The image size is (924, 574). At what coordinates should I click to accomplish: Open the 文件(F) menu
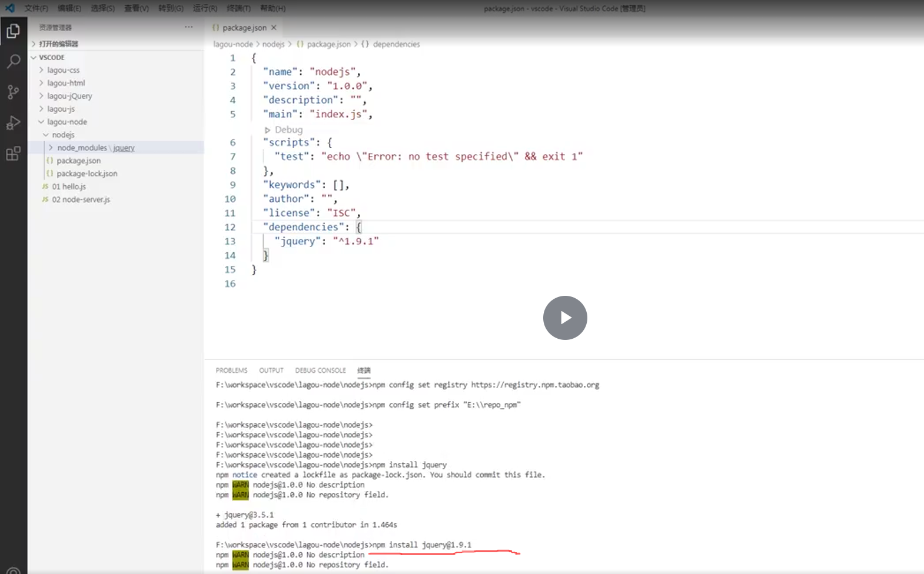[36, 8]
